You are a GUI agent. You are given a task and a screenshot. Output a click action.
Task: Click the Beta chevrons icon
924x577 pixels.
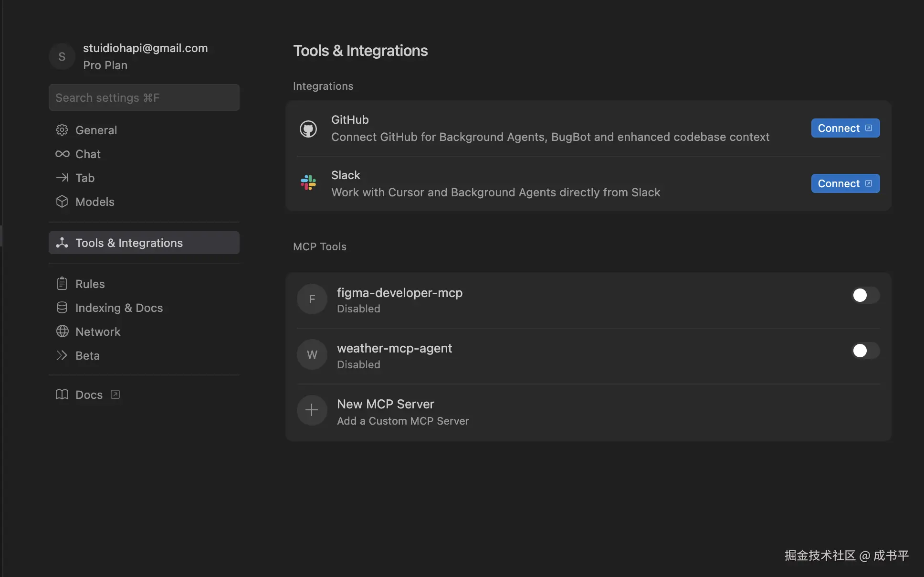62,355
